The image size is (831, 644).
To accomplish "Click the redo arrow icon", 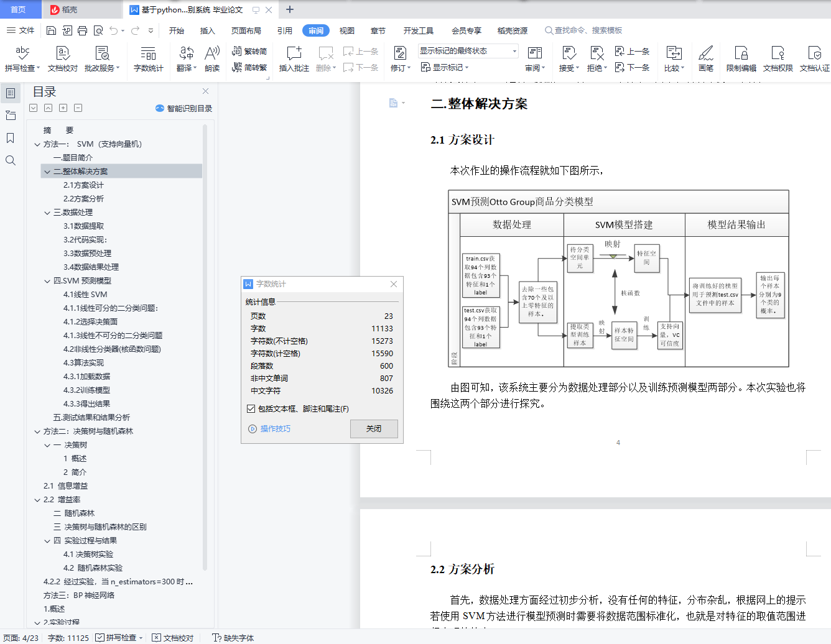I will coord(135,30).
